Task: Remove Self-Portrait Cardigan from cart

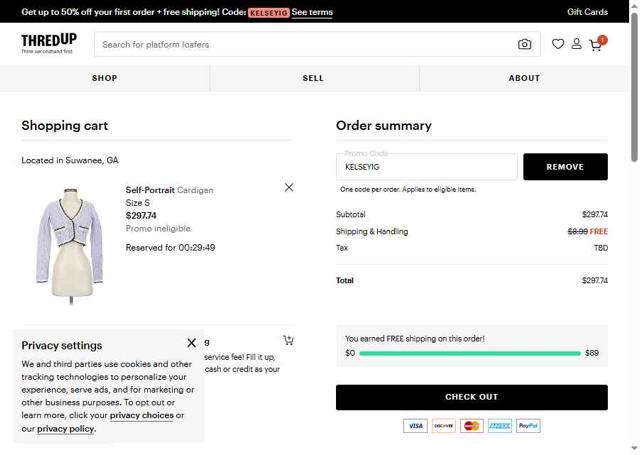Action: point(289,187)
